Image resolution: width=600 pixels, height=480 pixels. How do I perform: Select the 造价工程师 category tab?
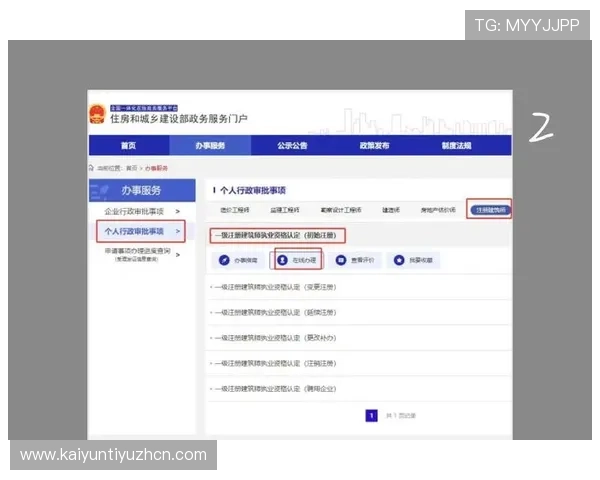[235, 210]
